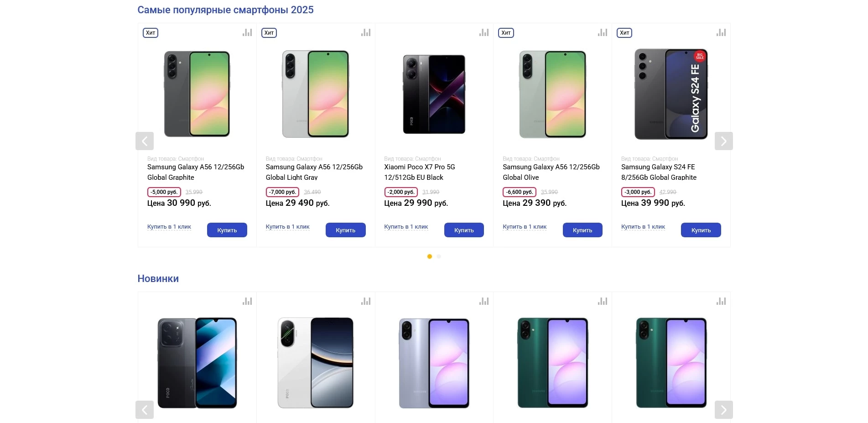Select the second carousel pagination dot

439,256
